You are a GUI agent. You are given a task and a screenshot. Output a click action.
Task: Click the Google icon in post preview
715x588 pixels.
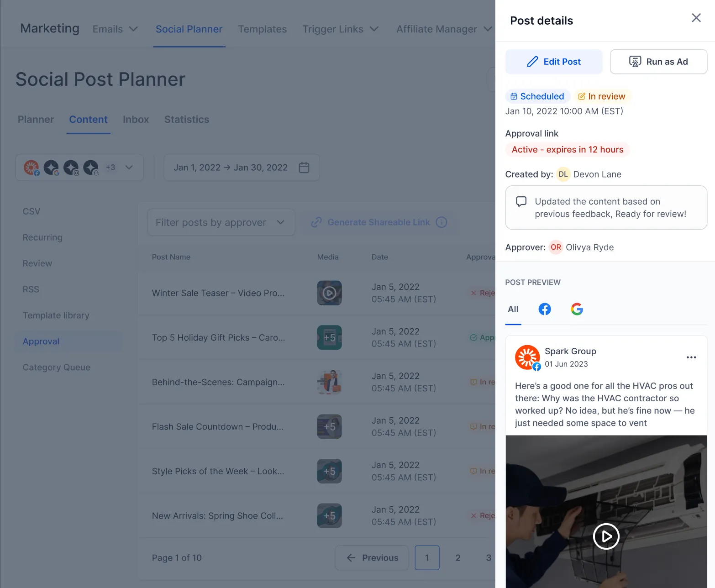pyautogui.click(x=577, y=309)
